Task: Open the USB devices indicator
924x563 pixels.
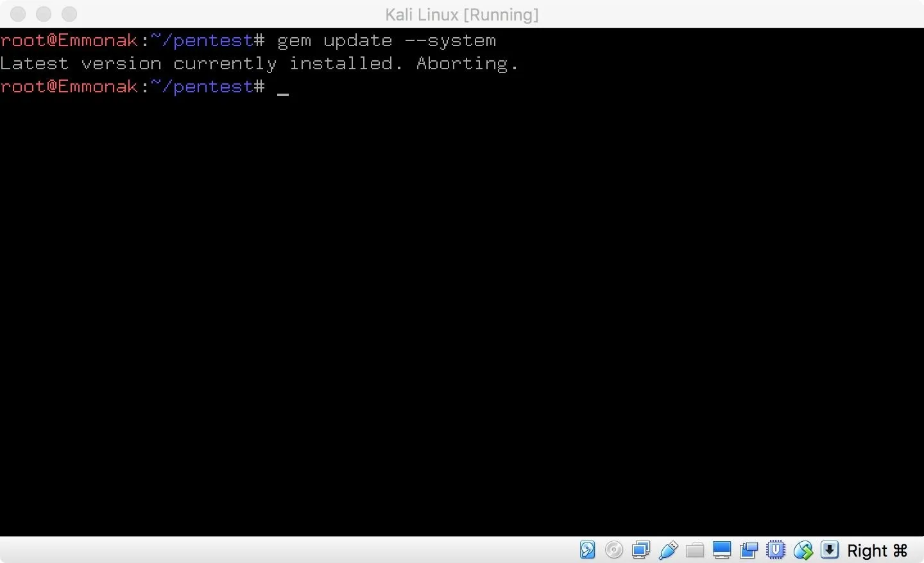Action: point(668,550)
